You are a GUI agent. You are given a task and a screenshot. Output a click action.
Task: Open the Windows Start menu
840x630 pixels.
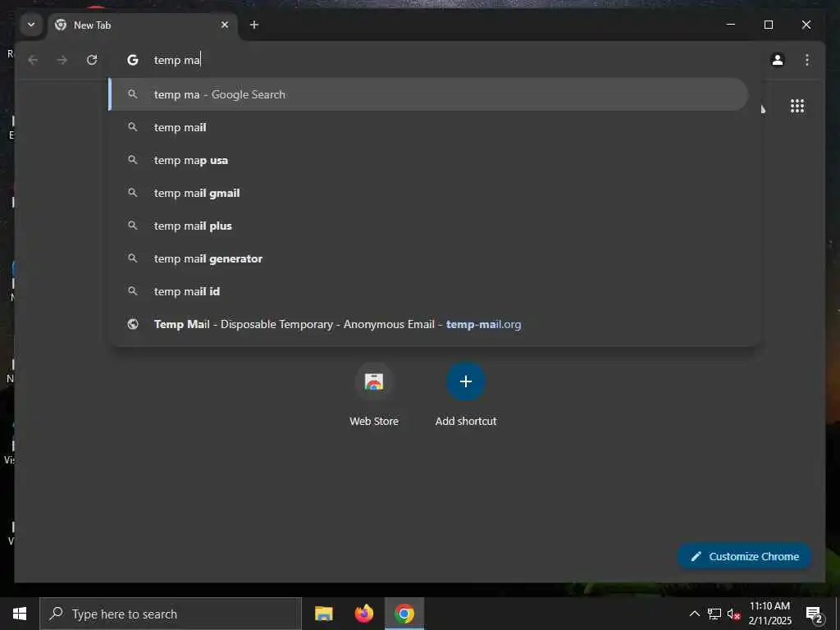click(x=20, y=614)
